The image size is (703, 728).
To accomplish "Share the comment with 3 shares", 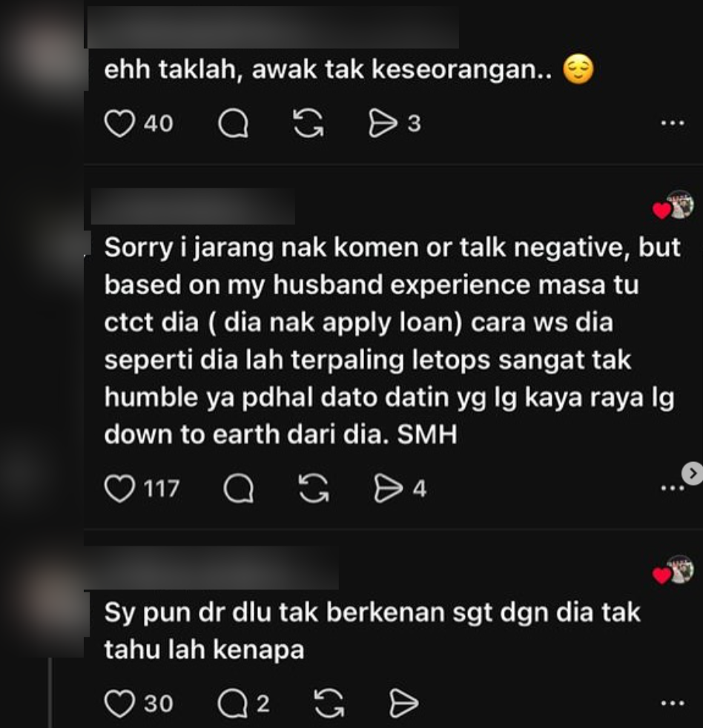I will [x=383, y=124].
